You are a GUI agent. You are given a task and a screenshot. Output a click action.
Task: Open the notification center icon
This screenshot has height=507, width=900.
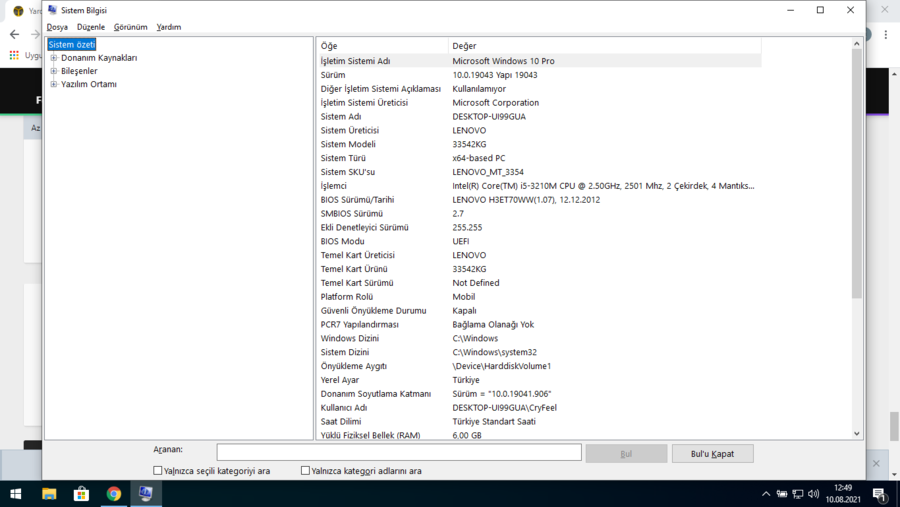[879, 494]
